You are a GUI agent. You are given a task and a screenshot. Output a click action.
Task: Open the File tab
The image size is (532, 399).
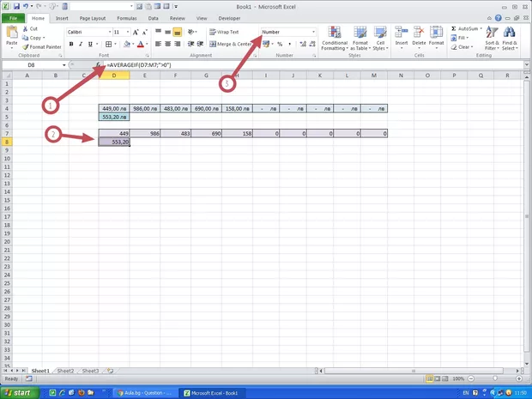click(x=13, y=18)
